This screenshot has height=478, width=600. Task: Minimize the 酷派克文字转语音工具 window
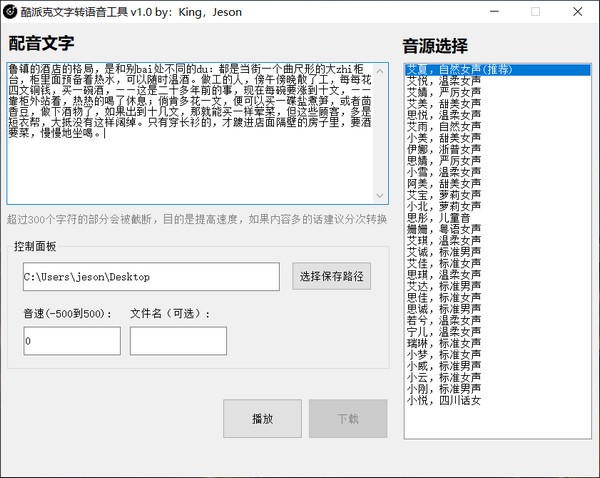489,11
